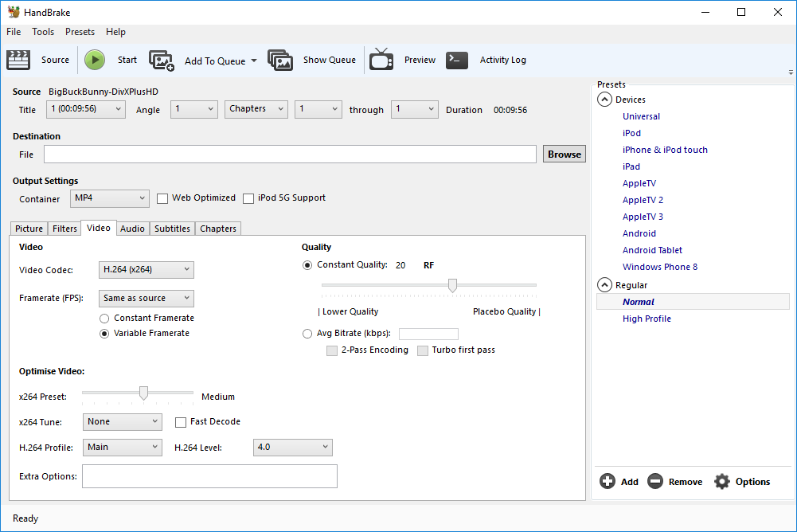
Task: Open the File menu
Action: click(14, 32)
